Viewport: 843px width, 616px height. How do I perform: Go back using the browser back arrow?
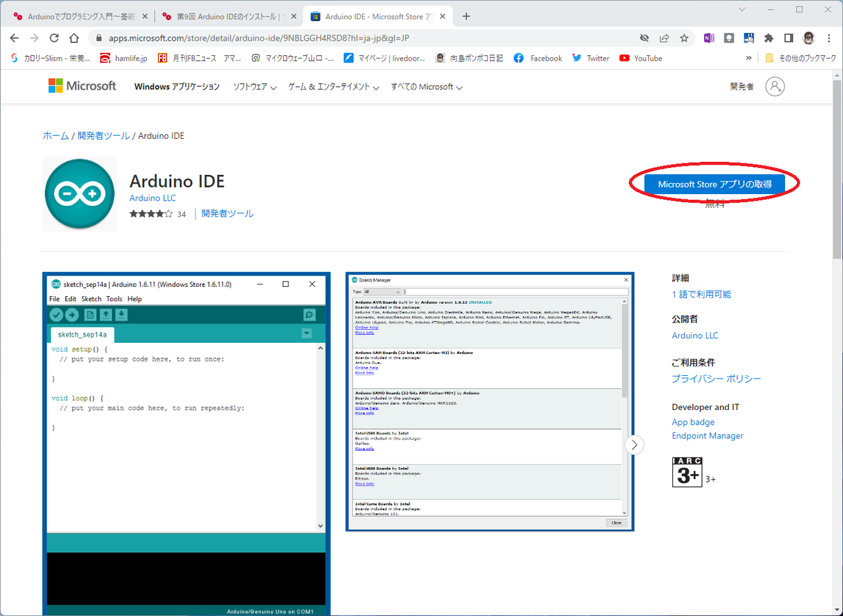pos(14,38)
